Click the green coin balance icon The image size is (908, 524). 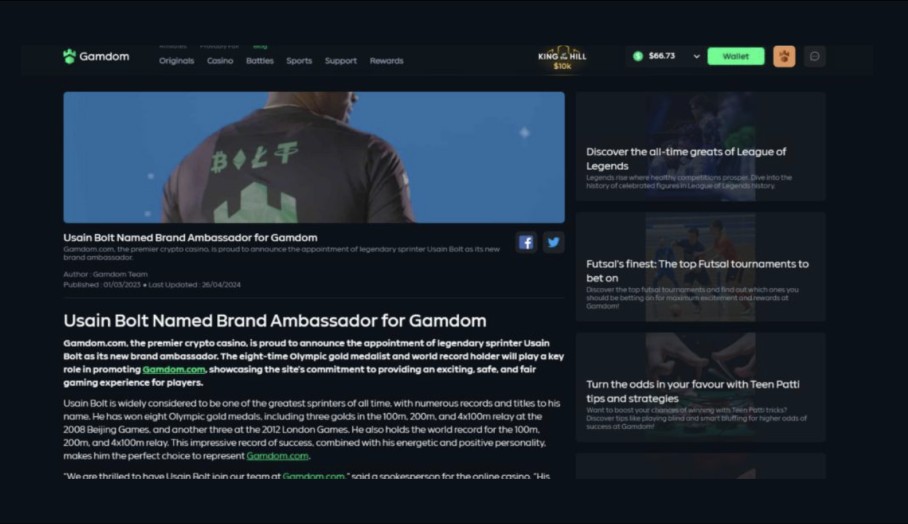(638, 56)
